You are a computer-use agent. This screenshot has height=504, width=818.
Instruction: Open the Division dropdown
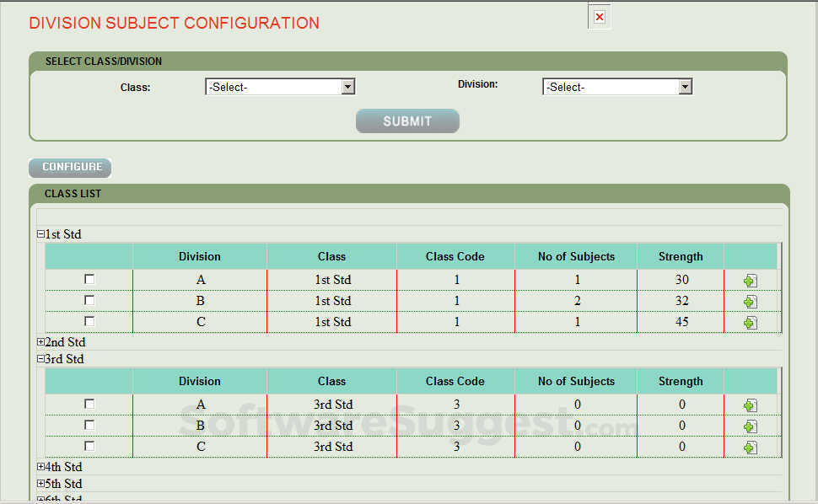686,86
